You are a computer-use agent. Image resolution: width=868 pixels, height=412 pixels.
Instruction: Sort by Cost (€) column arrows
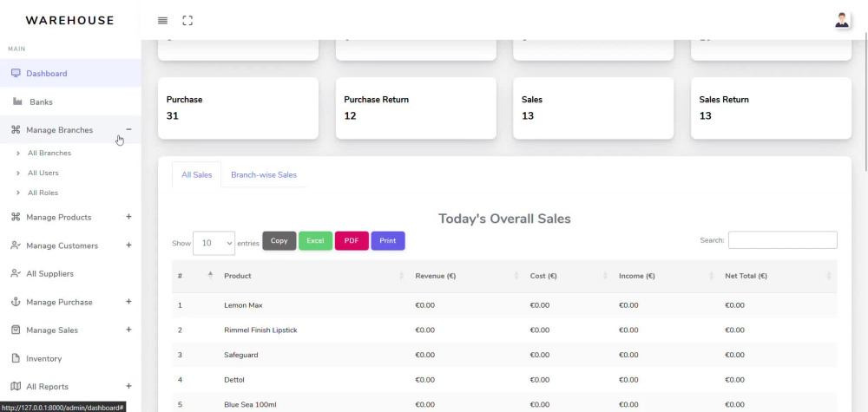click(605, 276)
